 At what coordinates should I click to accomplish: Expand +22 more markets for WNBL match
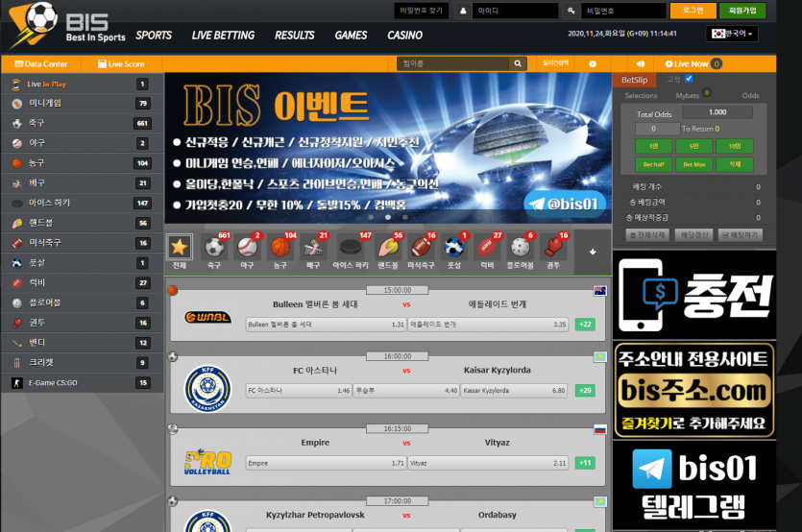click(585, 325)
